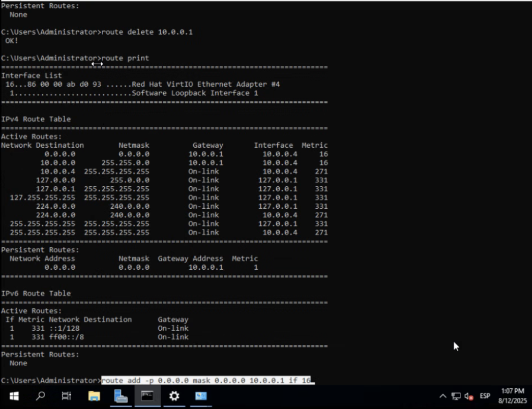Launch File Explorer from taskbar
Viewport: 532px width, 409px height.
click(94, 396)
